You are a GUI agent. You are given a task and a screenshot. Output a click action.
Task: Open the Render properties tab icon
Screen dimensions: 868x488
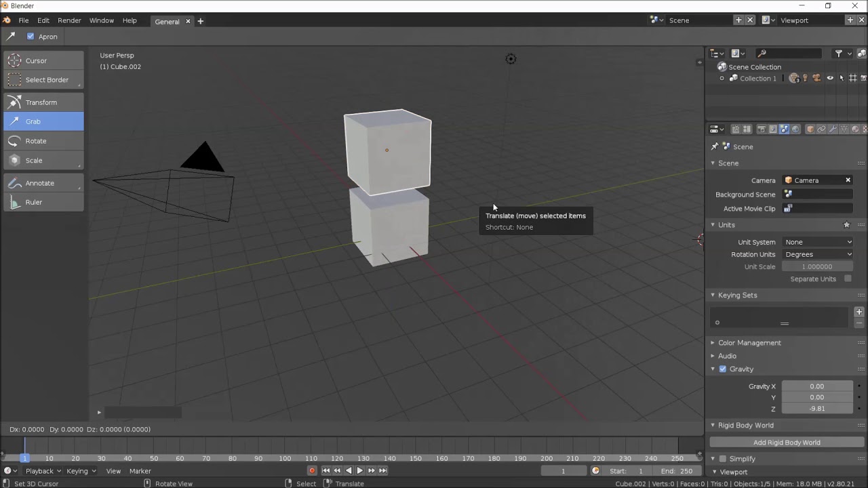762,129
